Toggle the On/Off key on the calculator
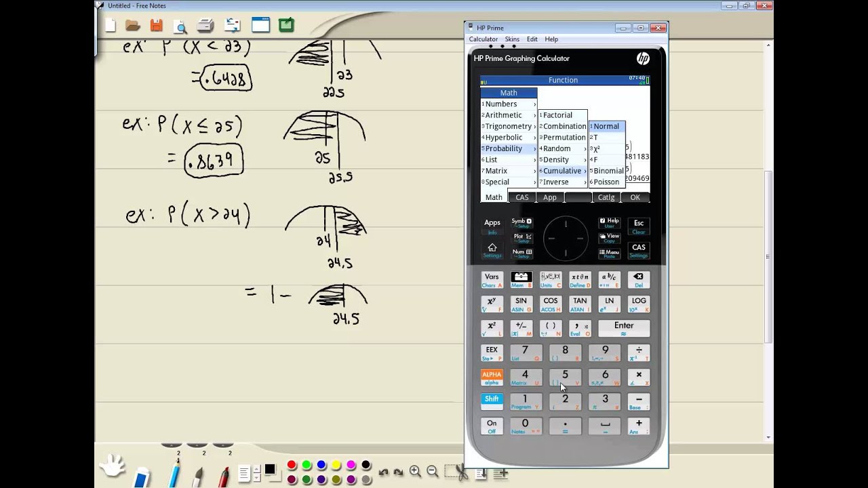Image resolution: width=868 pixels, height=488 pixels. 492,426
